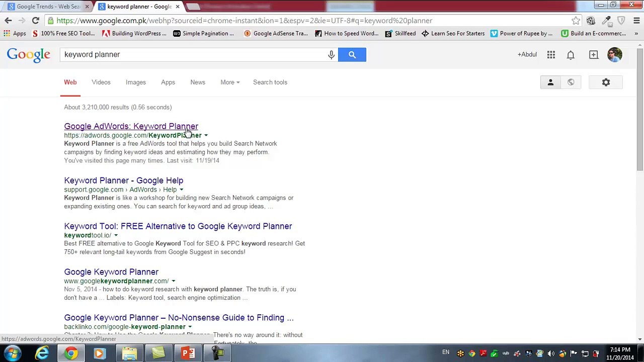Screen dimensions: 644x362
Task: Open the Google AdWords: Keyword Planner result
Action: (131, 126)
